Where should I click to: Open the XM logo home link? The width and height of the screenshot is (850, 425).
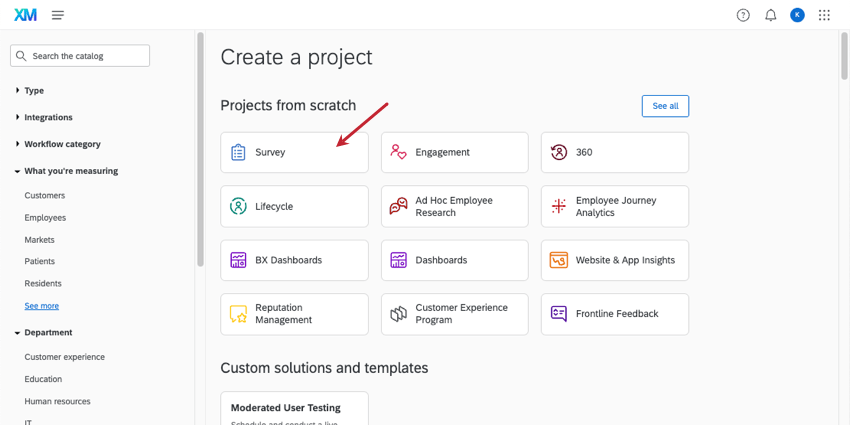[x=24, y=15]
